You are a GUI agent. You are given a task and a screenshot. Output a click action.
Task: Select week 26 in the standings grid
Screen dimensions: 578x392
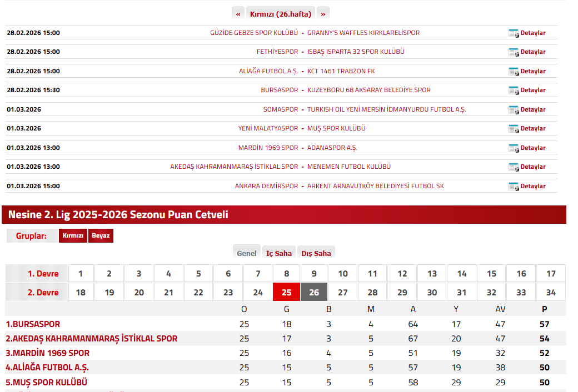pos(314,293)
